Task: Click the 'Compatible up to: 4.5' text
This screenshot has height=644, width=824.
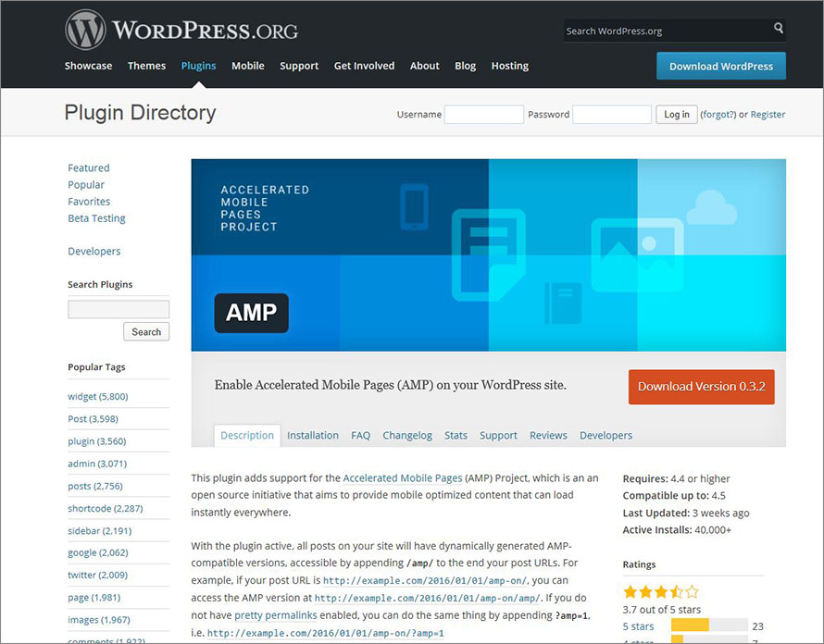Action: point(674,495)
